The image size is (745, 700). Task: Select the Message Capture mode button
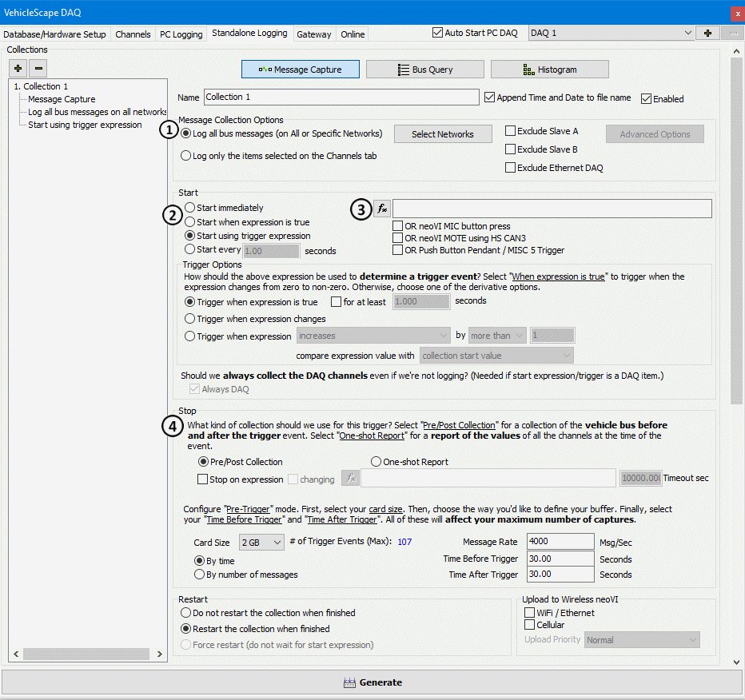pyautogui.click(x=301, y=70)
